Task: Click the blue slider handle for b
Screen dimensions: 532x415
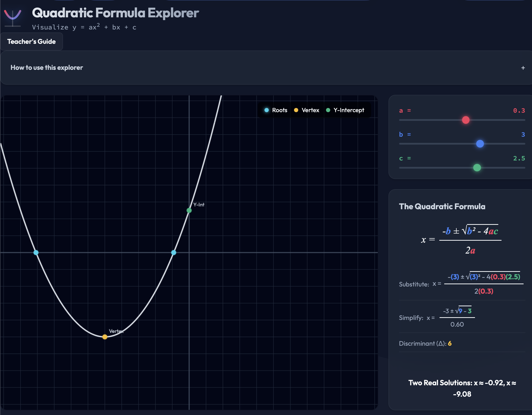Action: [480, 144]
